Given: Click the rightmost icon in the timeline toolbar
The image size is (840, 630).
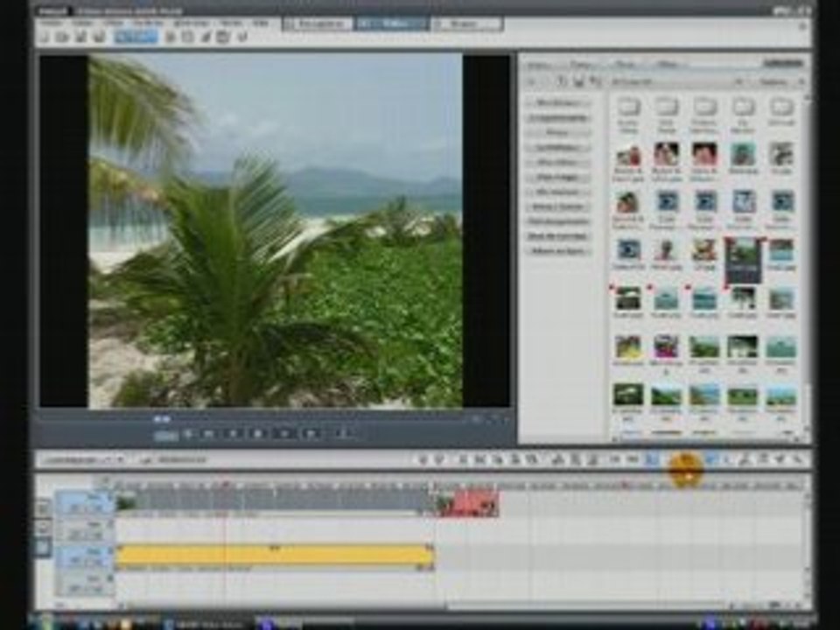Looking at the screenshot, I should [797, 459].
